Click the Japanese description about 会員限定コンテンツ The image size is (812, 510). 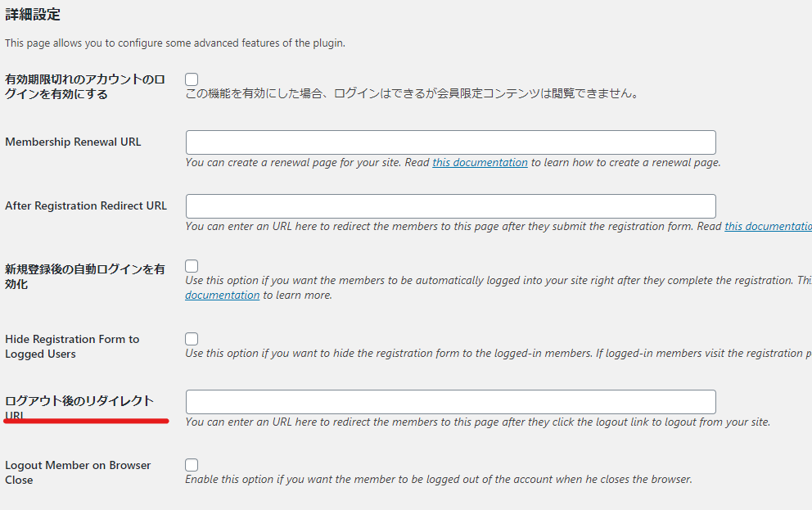coord(413,93)
